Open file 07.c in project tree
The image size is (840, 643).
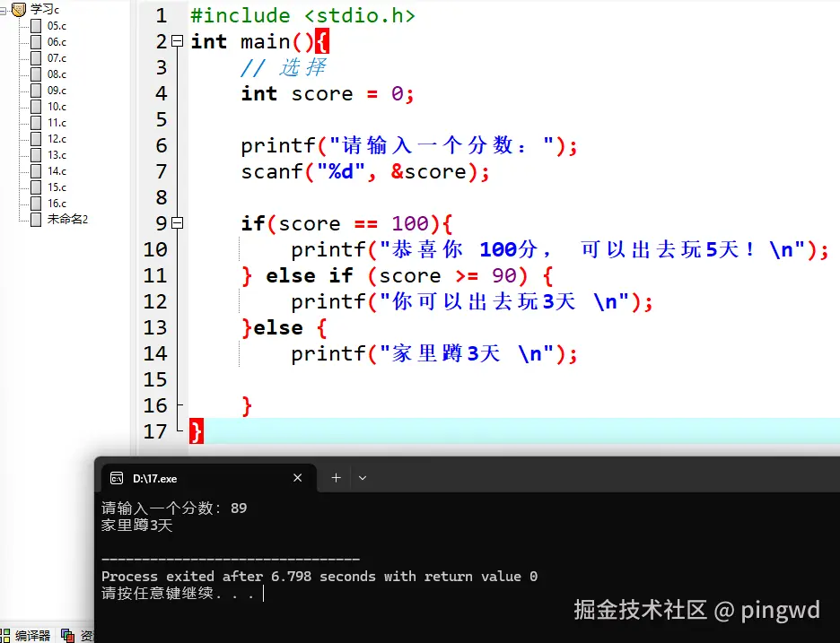point(57,57)
